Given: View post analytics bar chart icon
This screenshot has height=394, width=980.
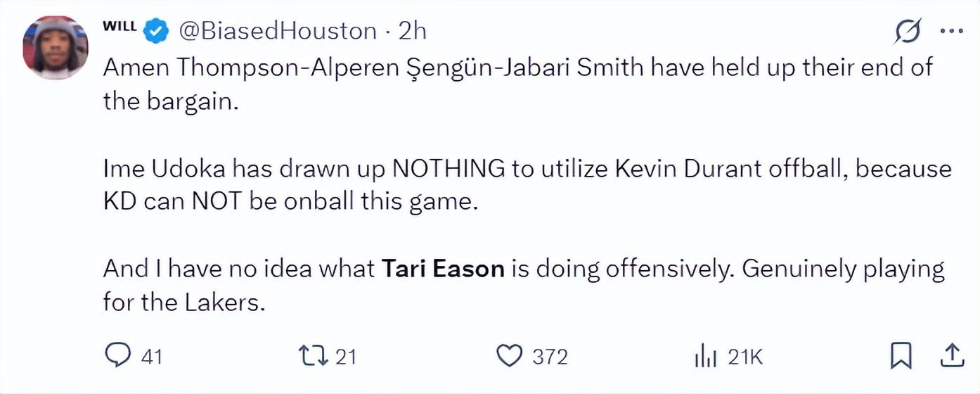Looking at the screenshot, I should click(705, 357).
